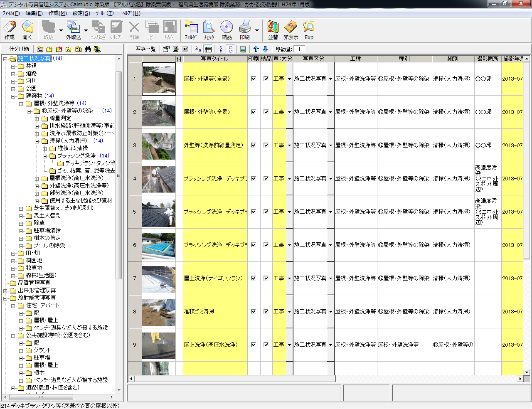Screen dimensions: 532x409
Task: Select the 河川 tree folder
Action: tap(32, 81)
